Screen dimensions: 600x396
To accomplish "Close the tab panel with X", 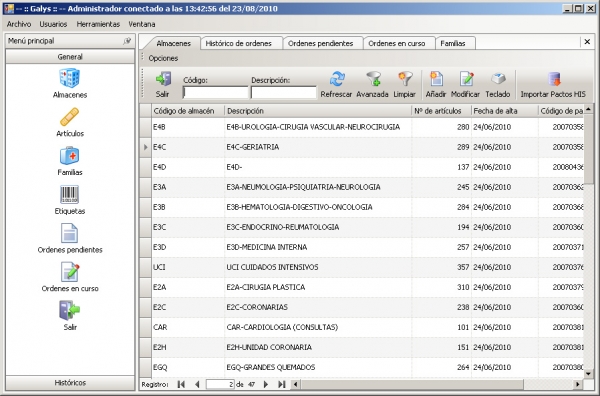I will click(x=587, y=42).
